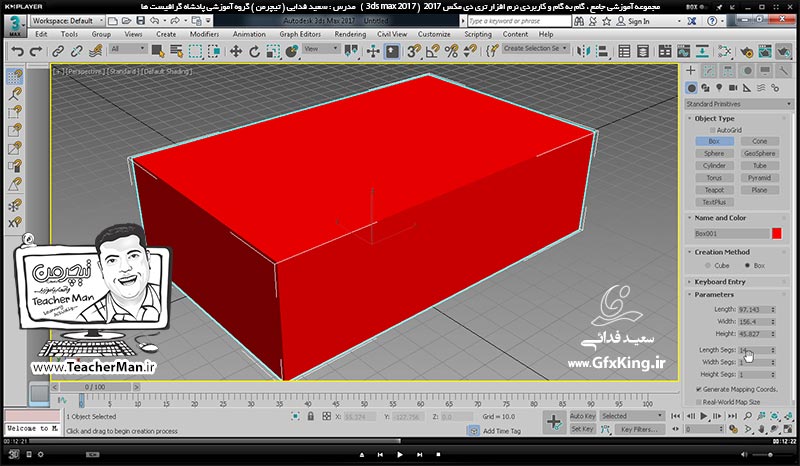The height and width of the screenshot is (466, 800).
Task: Select the Box creation method radio
Action: (x=748, y=265)
